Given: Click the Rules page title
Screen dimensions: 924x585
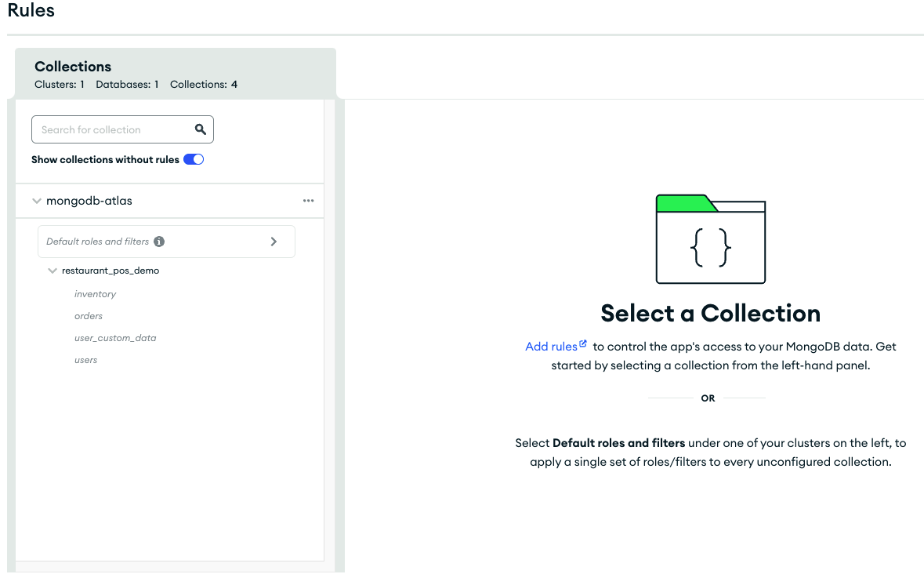Looking at the screenshot, I should [x=31, y=10].
